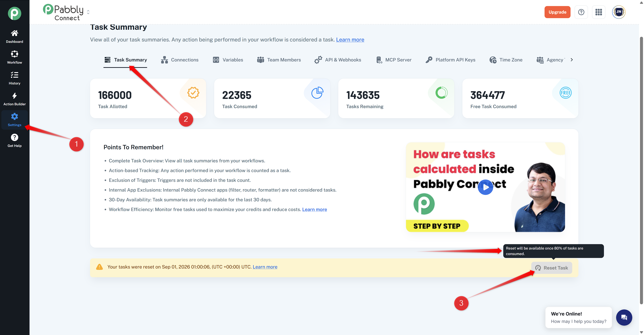
Task: Click the Task Allotted badge icon
Action: click(x=193, y=93)
